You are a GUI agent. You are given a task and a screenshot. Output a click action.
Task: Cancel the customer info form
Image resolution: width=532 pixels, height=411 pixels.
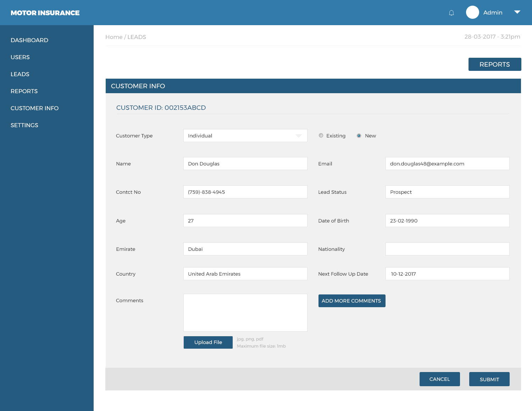tap(440, 379)
